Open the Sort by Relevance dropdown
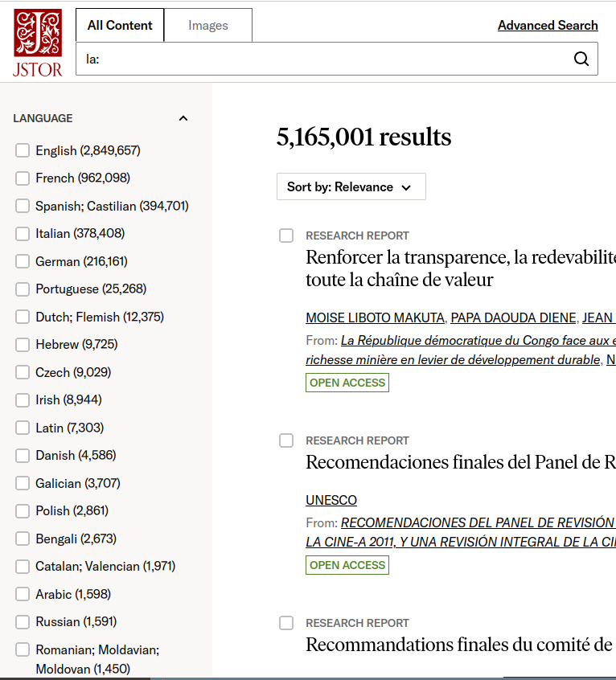 (351, 186)
